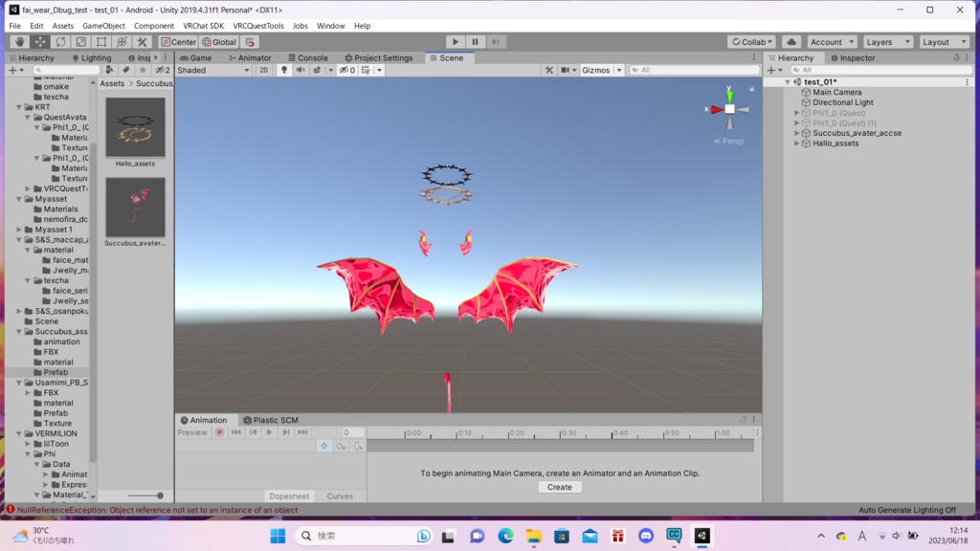The height and width of the screenshot is (551, 980).
Task: Select the Scale tool
Action: 80,41
